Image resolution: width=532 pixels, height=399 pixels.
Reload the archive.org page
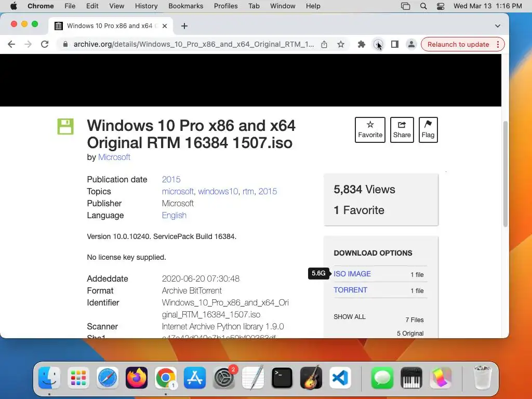(45, 45)
